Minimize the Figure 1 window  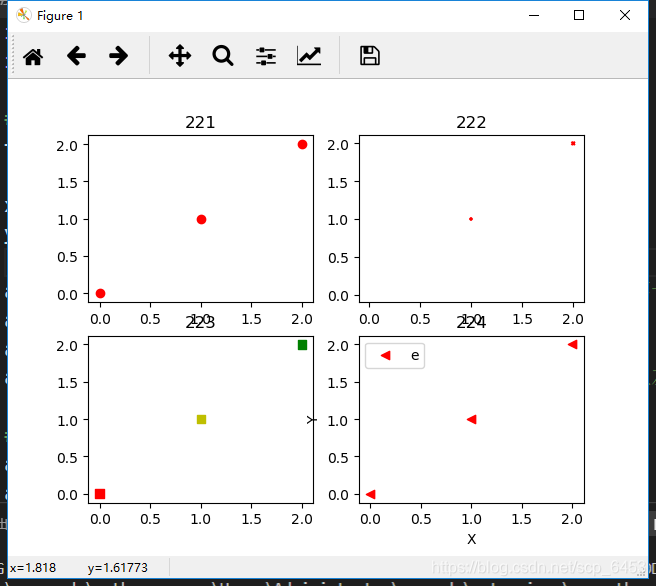pos(534,15)
